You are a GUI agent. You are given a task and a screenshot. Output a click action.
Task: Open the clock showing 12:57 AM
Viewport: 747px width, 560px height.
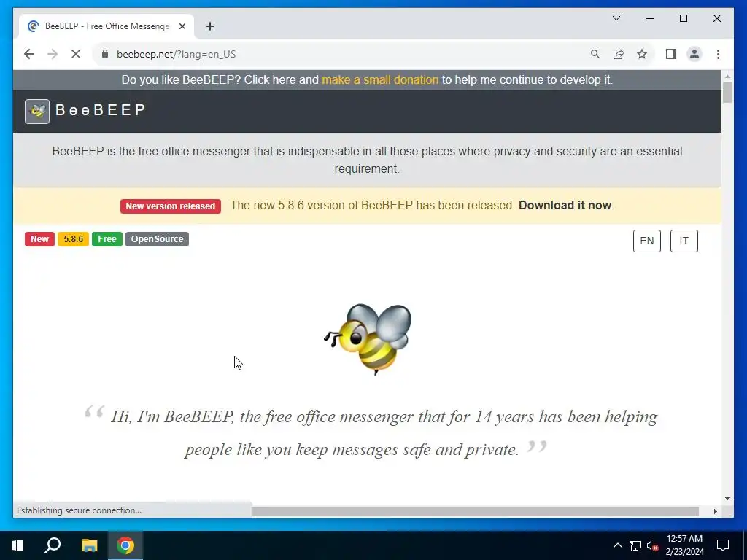[684, 545]
